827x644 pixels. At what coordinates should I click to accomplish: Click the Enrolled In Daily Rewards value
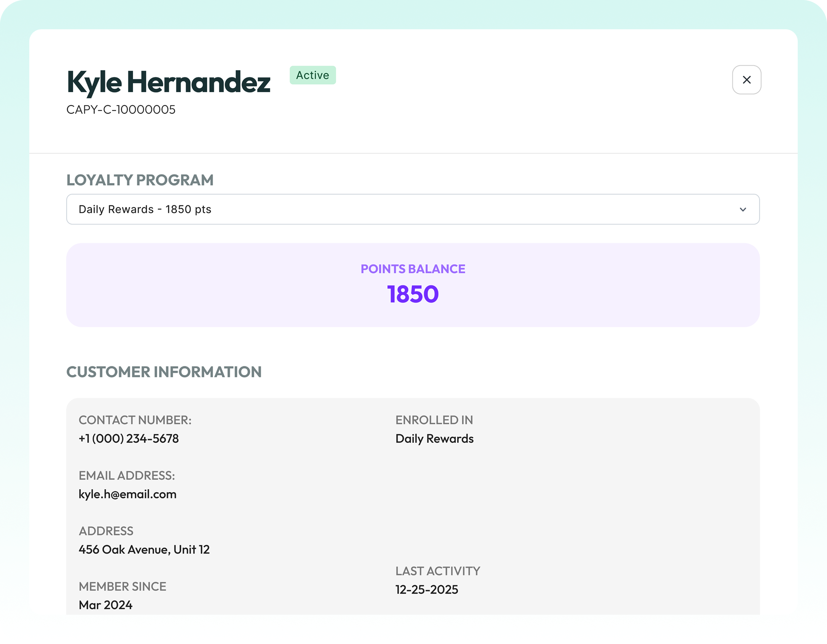[434, 438]
